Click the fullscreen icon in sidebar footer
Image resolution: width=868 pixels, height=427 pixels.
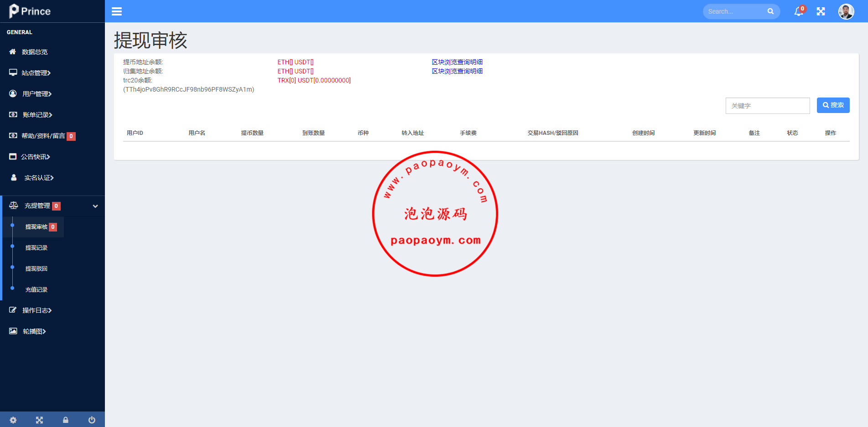tap(39, 420)
